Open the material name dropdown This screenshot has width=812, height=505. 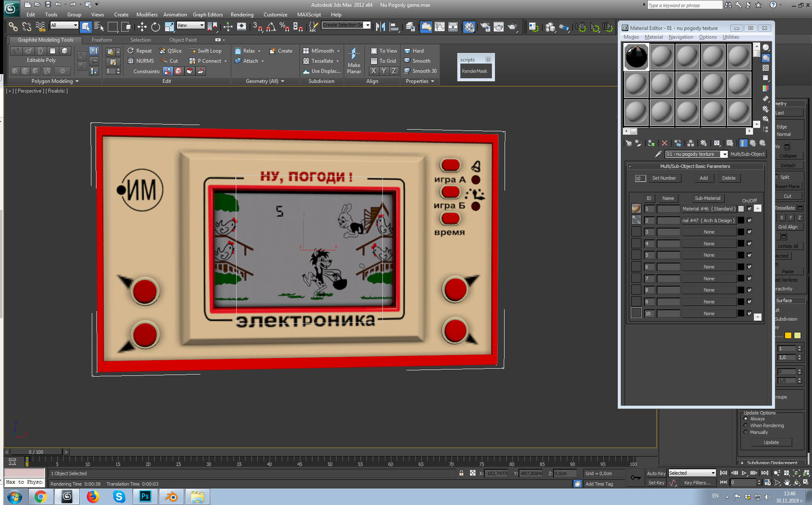[x=724, y=154]
